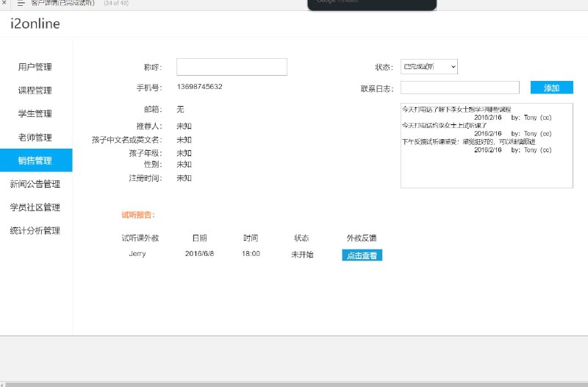588x387 pixels.
Task: Close the viewer with the X icon
Action: [4, 2]
